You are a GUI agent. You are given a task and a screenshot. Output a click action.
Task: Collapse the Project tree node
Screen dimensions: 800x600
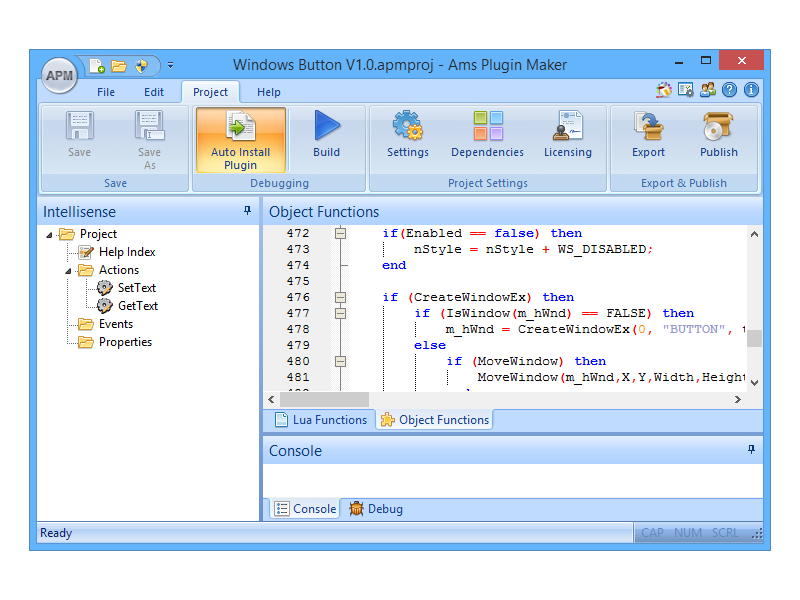(x=49, y=235)
